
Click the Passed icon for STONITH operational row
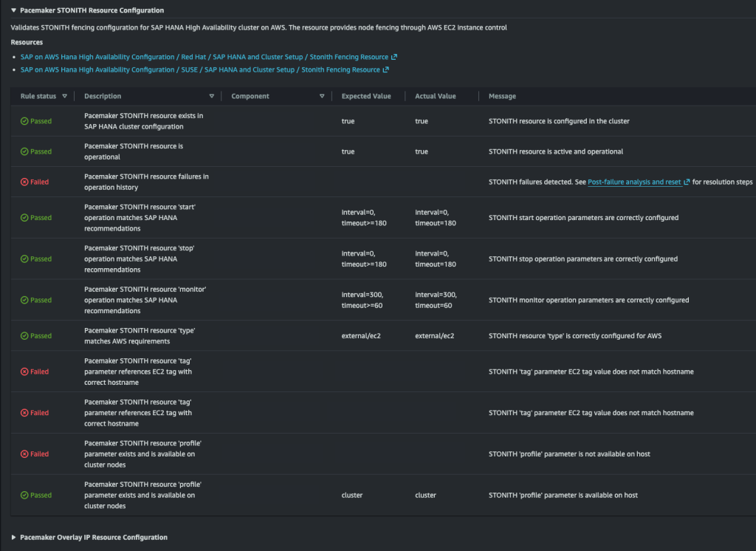coord(24,151)
